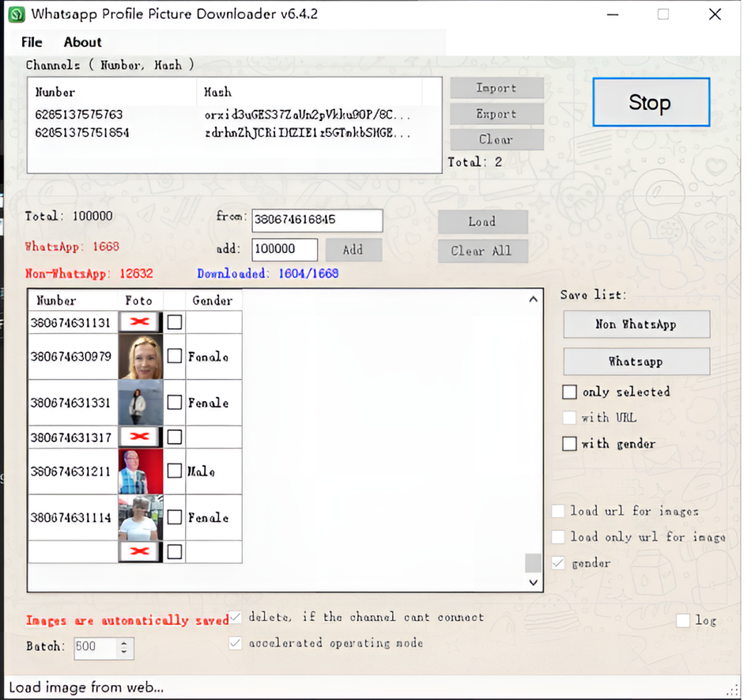755x700 pixels.
Task: Toggle the 'with gender' checkbox
Action: (x=570, y=444)
